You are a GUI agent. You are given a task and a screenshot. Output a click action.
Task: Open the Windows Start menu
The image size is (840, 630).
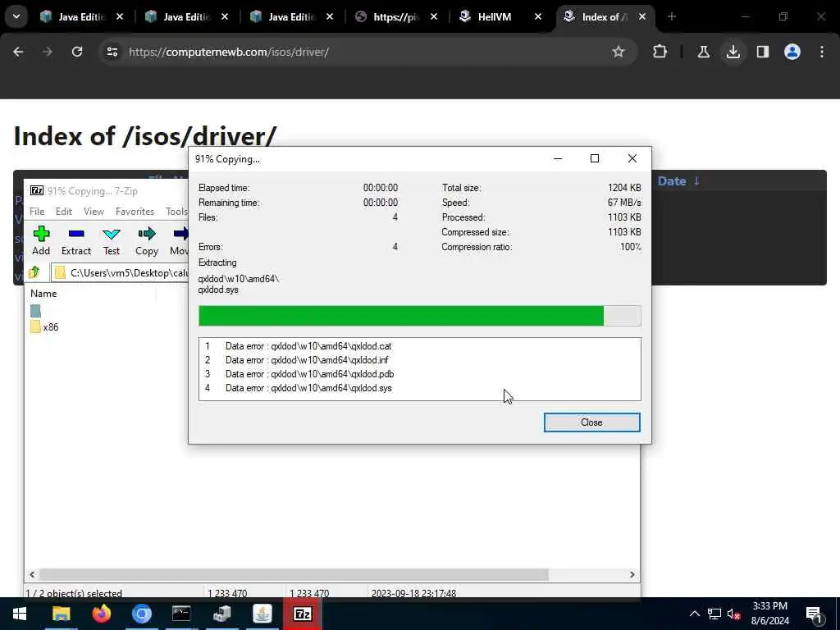(x=20, y=614)
